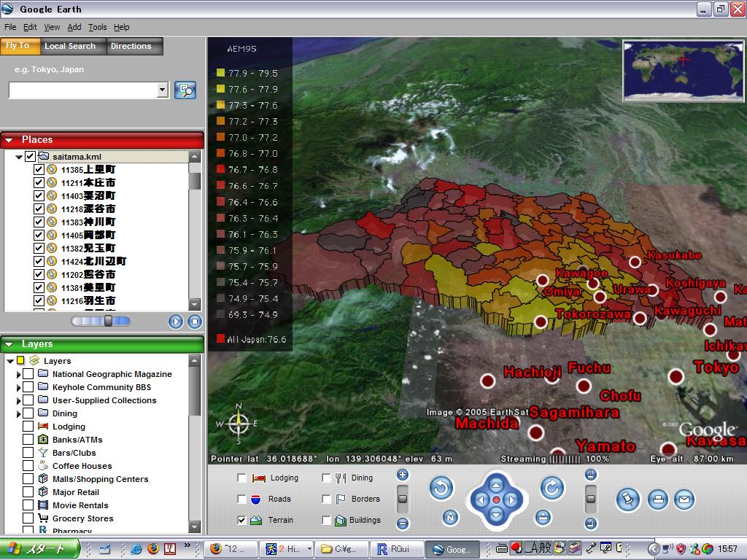This screenshot has height=560, width=747.
Task: Click the Kasukabe placemark dot
Action: pyautogui.click(x=635, y=262)
